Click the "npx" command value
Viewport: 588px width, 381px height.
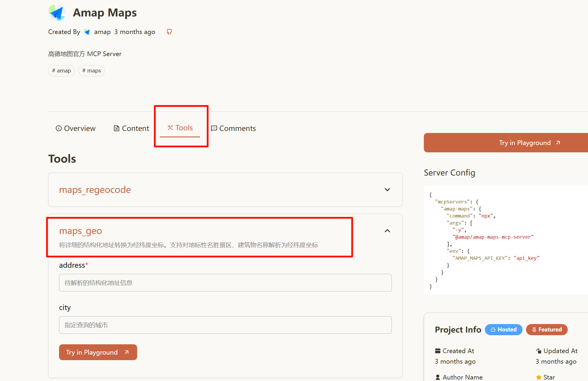point(486,216)
